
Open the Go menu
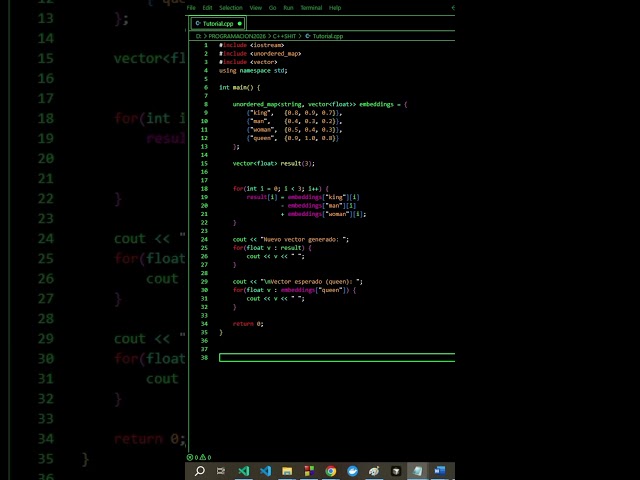pyautogui.click(x=272, y=8)
